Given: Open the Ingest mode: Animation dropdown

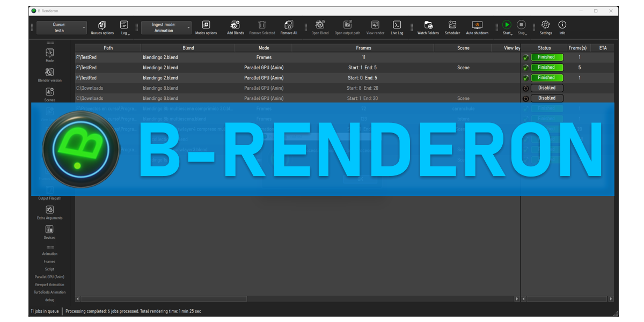Looking at the screenshot, I should pos(166,28).
